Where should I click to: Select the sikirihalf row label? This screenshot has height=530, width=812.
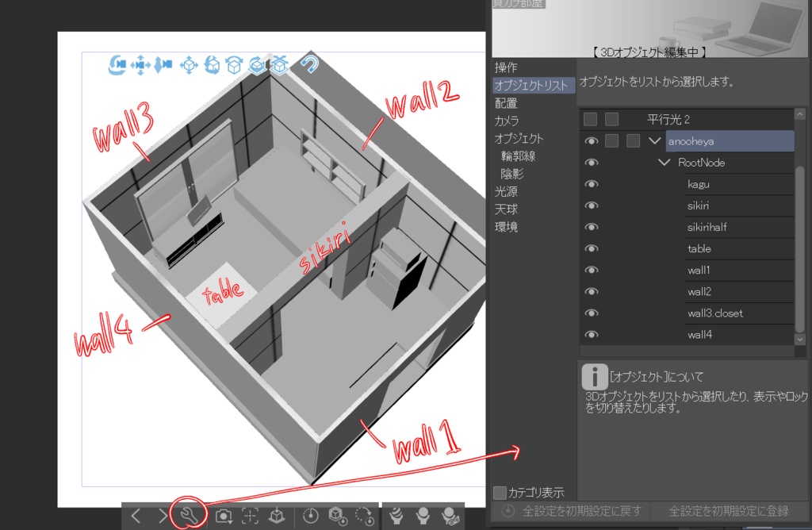point(707,227)
